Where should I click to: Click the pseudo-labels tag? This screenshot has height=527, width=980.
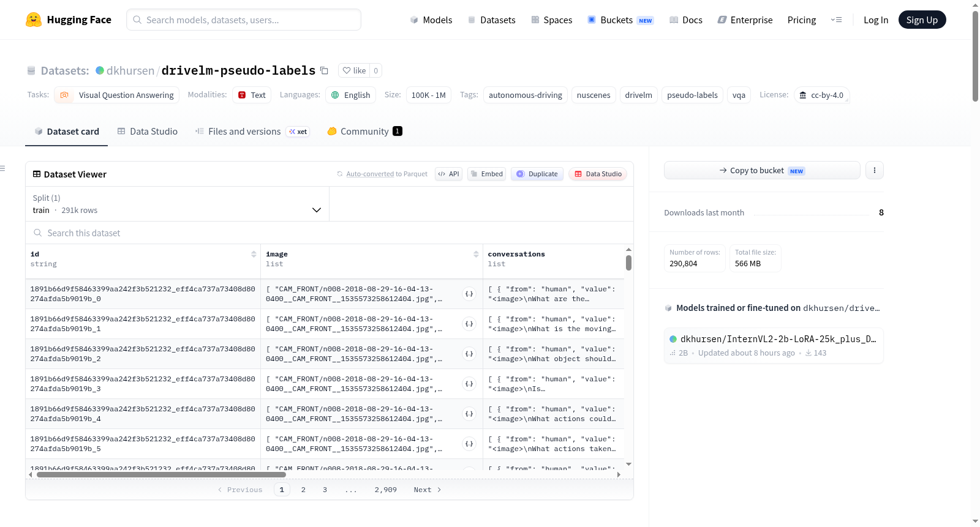point(692,95)
